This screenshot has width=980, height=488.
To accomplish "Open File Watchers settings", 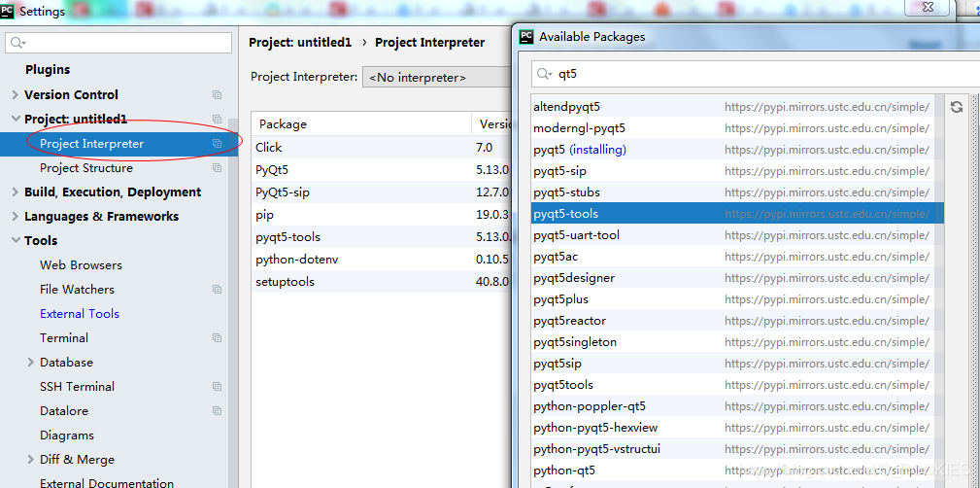I will [77, 289].
